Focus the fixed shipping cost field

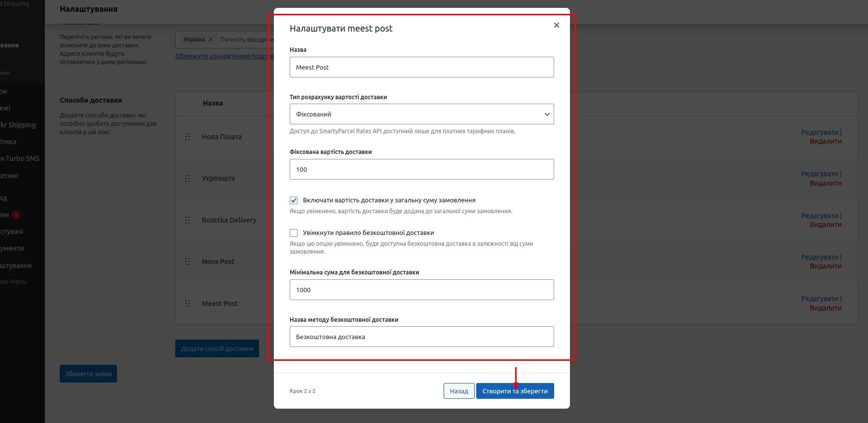point(421,169)
